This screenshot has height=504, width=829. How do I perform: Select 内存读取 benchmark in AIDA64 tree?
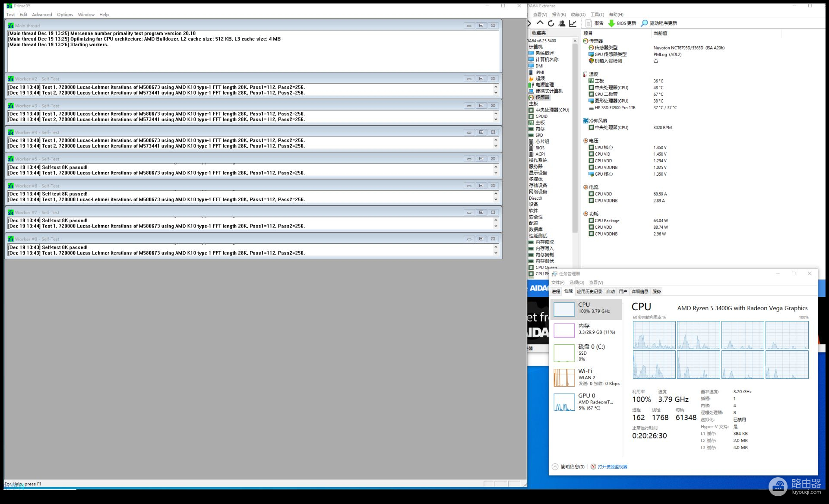544,243
